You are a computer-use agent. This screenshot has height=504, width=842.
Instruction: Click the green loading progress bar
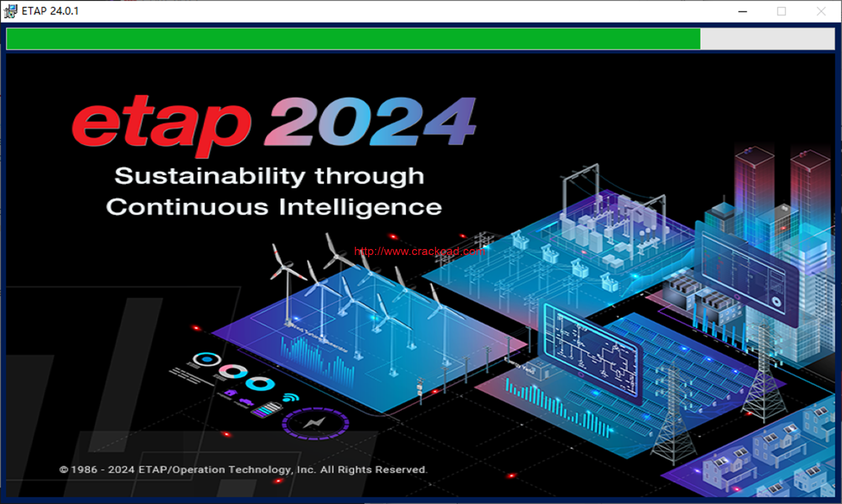[x=420, y=39]
